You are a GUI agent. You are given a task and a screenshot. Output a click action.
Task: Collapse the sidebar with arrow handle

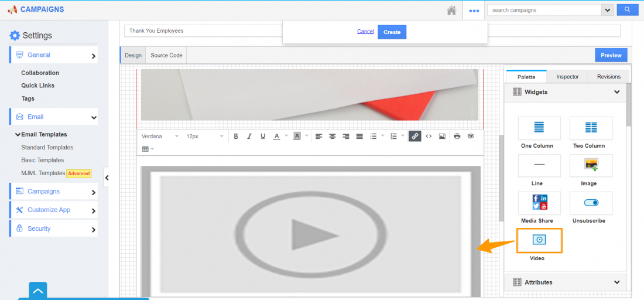click(x=107, y=178)
